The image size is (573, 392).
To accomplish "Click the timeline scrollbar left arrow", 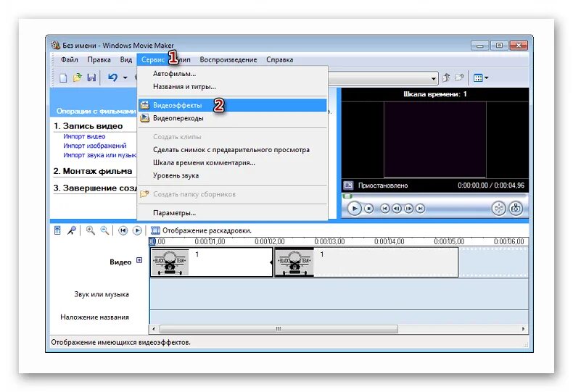I will [154, 329].
